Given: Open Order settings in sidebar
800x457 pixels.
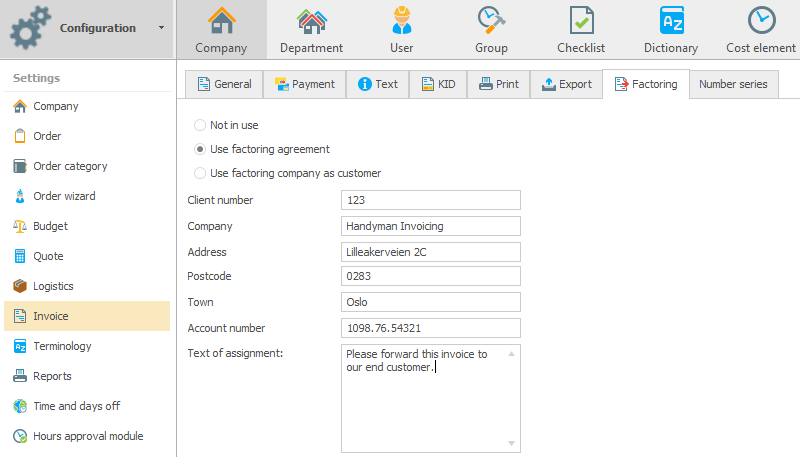Looking at the screenshot, I should 87,136.
